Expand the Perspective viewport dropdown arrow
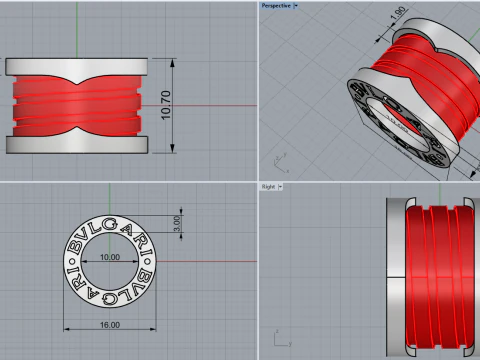Viewport: 480px width, 360px height. pyautogui.click(x=296, y=6)
